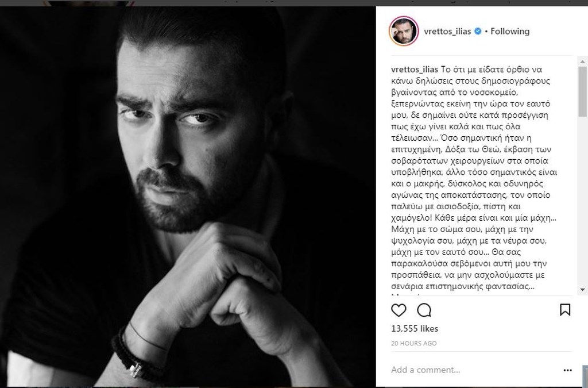Like the post with the heart icon
The height and width of the screenshot is (388, 588).
399,310
